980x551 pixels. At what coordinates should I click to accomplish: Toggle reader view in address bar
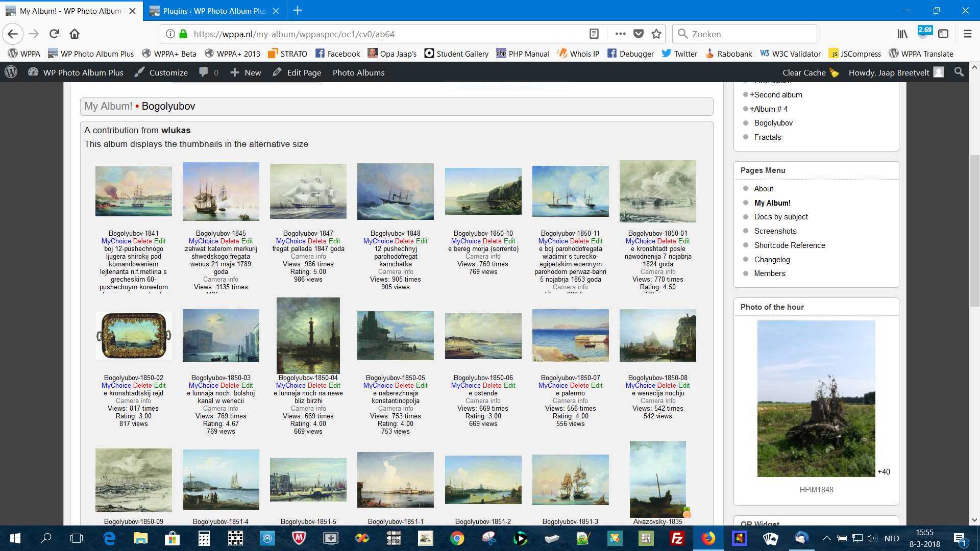[x=594, y=34]
